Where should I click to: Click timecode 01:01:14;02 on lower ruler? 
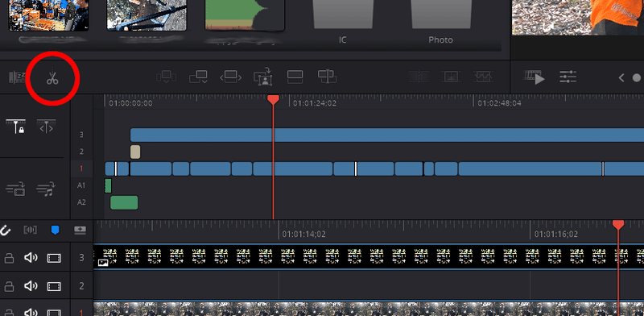pyautogui.click(x=303, y=235)
